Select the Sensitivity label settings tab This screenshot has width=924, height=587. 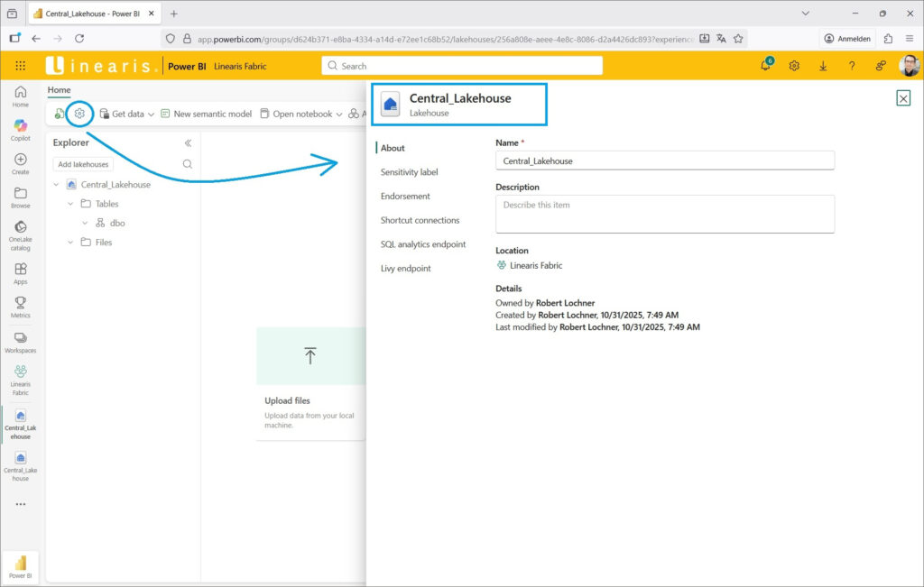pos(409,172)
